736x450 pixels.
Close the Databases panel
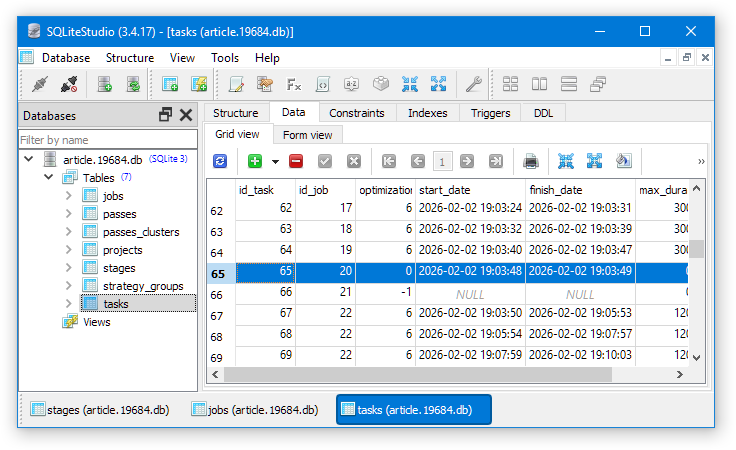tap(186, 115)
